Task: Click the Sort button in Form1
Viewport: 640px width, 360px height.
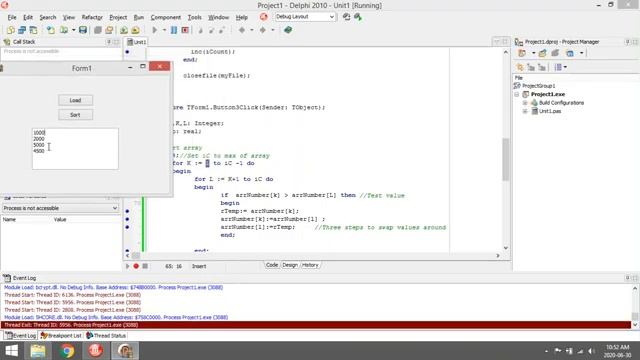Action: 76,115
